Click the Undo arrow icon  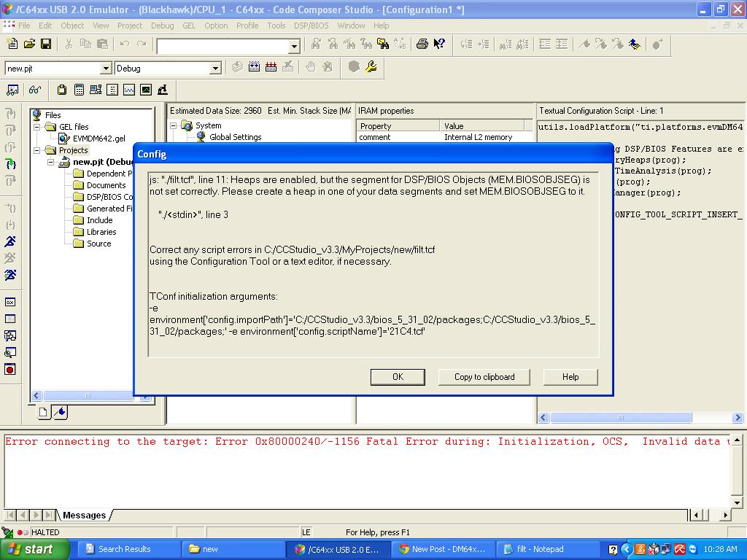tap(125, 44)
